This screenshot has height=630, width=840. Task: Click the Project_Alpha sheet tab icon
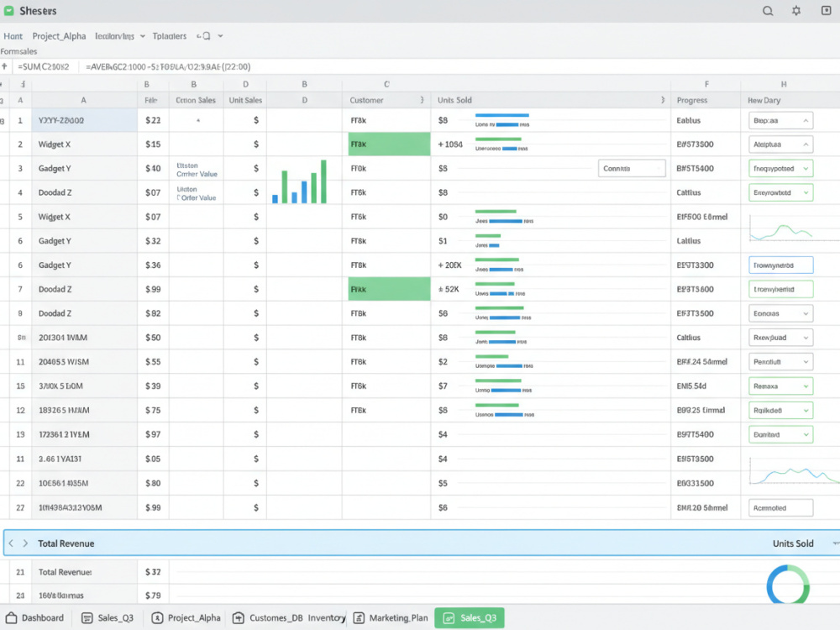tap(157, 617)
